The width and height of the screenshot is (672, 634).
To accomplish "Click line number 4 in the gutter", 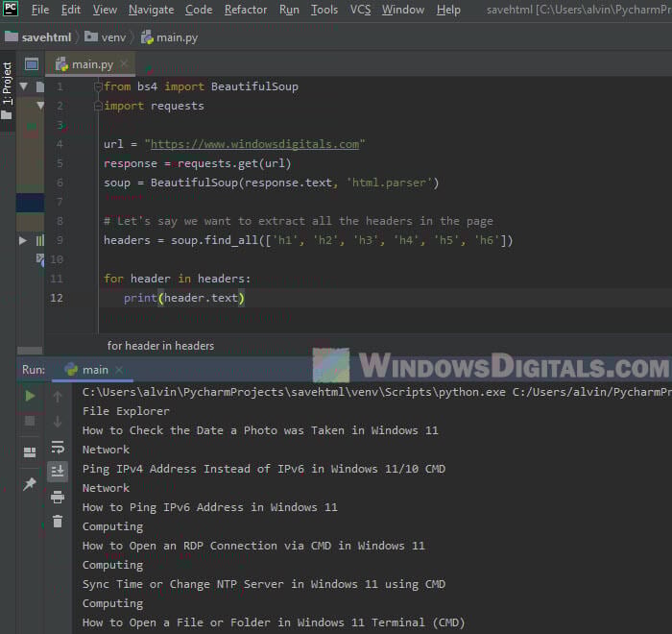I will click(x=60, y=144).
